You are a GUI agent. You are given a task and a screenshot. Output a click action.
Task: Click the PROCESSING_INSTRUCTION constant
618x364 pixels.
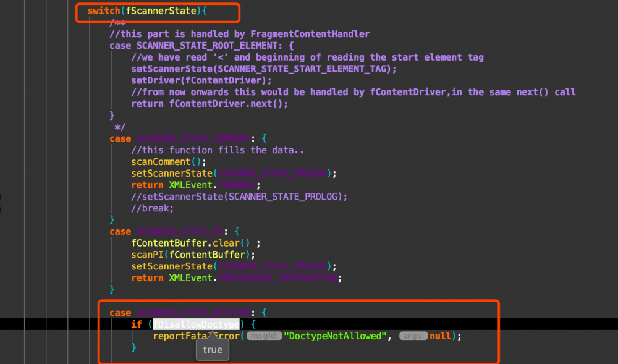pyautogui.click(x=277, y=278)
